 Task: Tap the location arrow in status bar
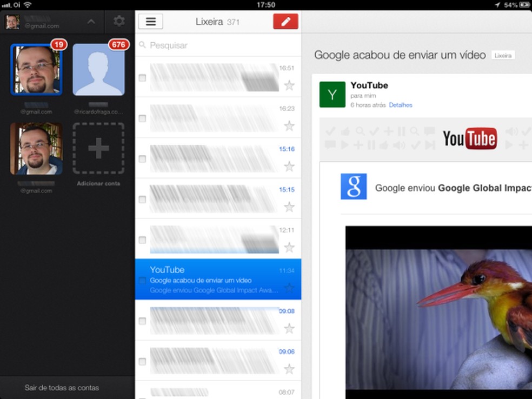(x=497, y=5)
